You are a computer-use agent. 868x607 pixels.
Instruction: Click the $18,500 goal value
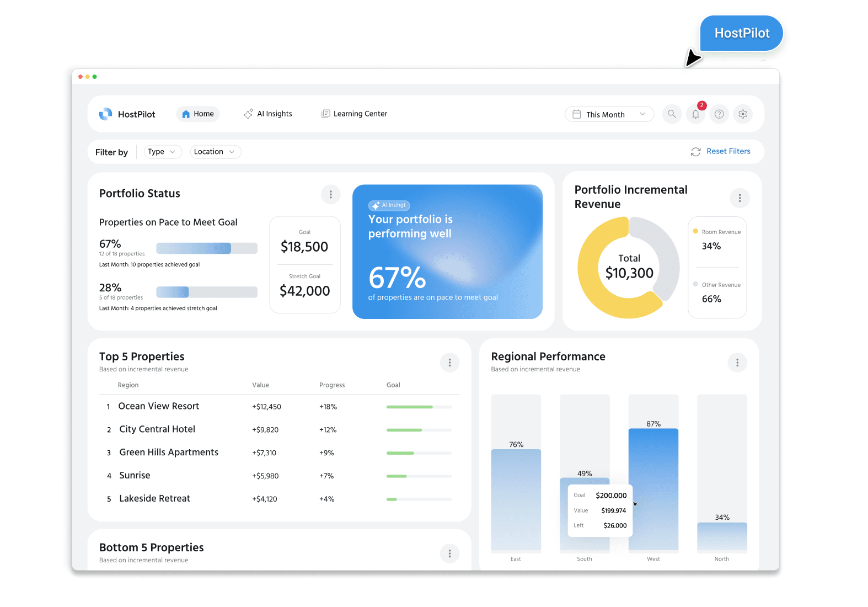pos(304,247)
